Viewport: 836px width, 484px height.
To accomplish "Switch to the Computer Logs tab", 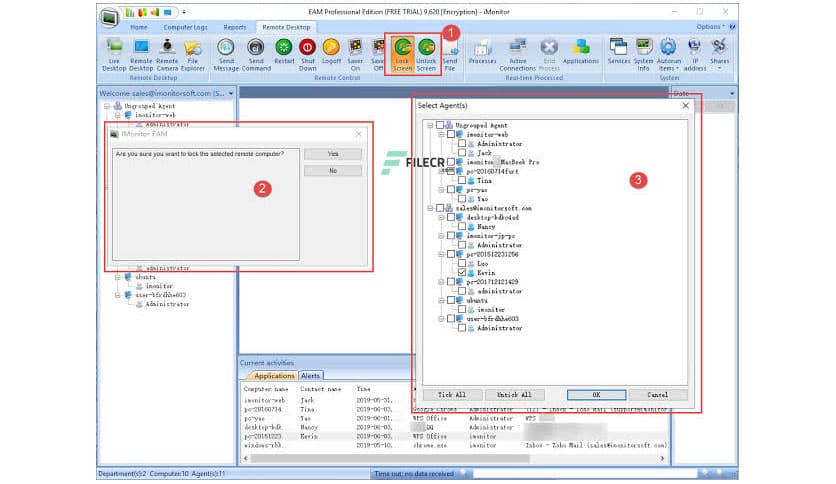I will 186,27.
